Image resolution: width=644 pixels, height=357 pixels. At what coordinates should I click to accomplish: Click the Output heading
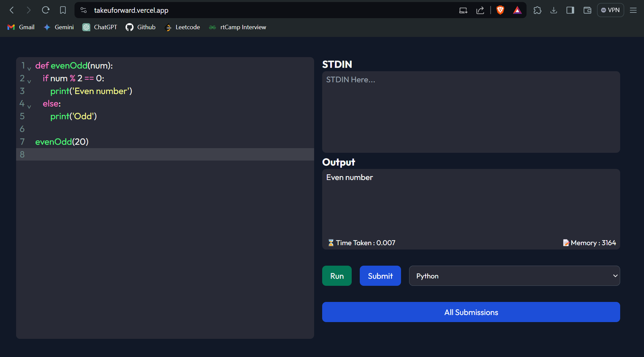[x=339, y=162]
